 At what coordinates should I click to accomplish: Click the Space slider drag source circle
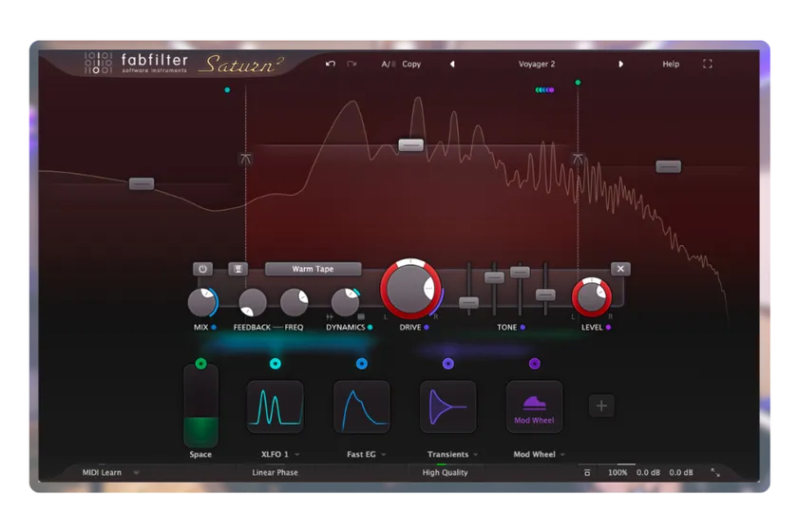(201, 364)
